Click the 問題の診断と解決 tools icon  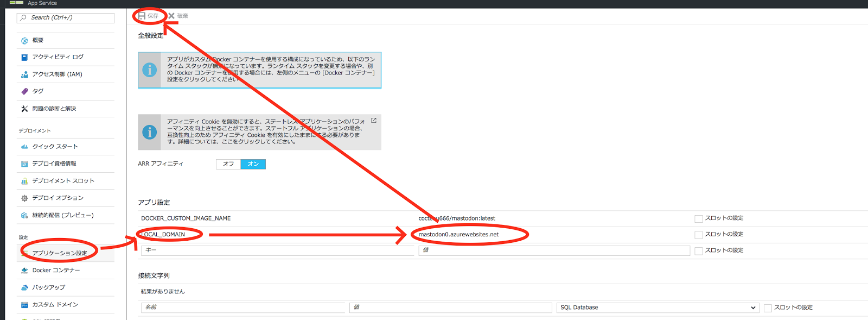tap(24, 109)
